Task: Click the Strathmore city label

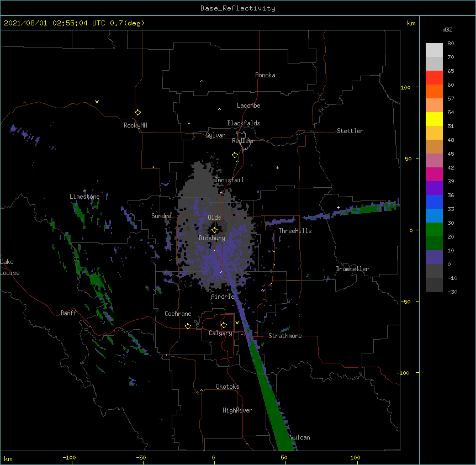Action: click(285, 336)
